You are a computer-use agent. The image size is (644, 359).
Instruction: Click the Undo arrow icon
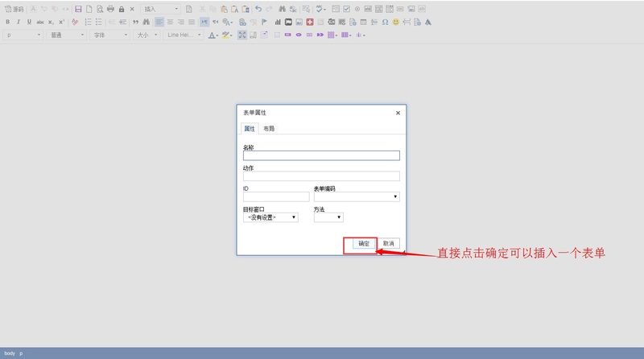point(258,9)
